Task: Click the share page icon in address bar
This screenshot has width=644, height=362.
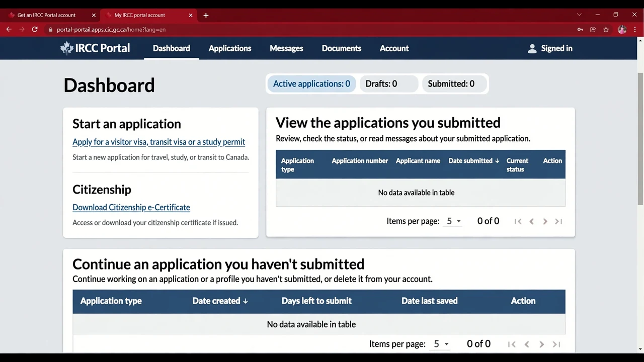Action: (x=593, y=30)
